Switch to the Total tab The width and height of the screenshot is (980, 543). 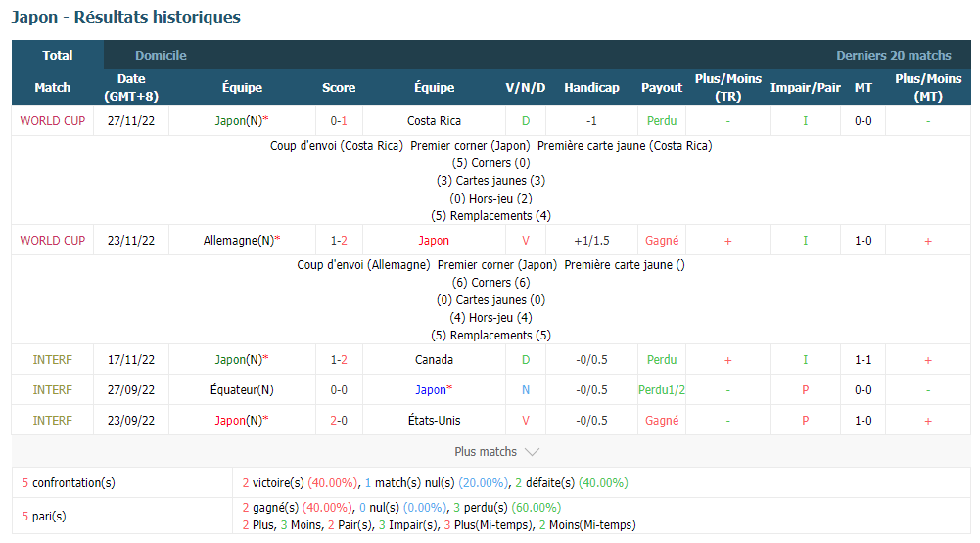click(58, 55)
